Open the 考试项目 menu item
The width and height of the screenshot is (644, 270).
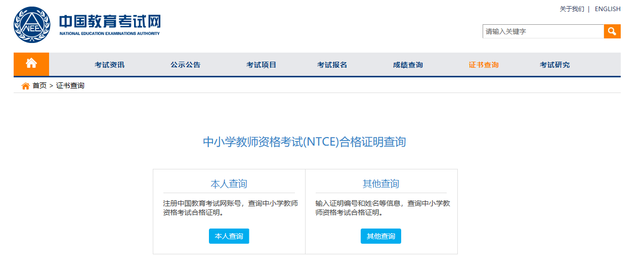261,65
